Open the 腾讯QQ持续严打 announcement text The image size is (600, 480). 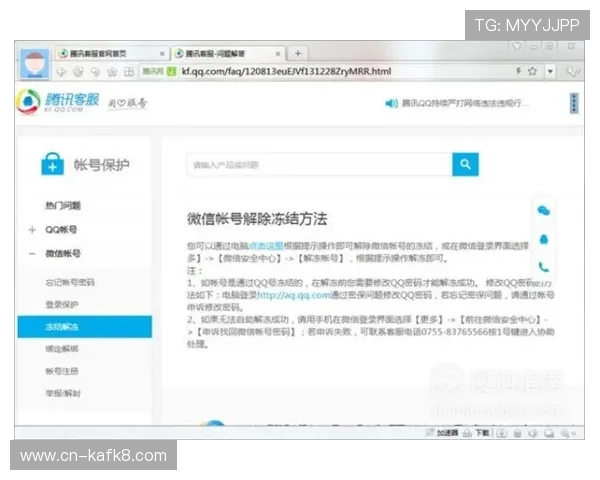point(466,103)
